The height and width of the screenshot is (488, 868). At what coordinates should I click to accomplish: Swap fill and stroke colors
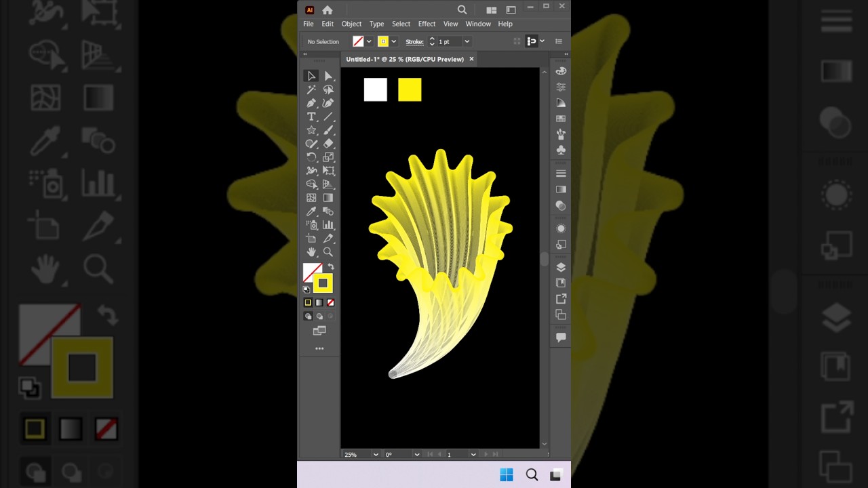331,266
